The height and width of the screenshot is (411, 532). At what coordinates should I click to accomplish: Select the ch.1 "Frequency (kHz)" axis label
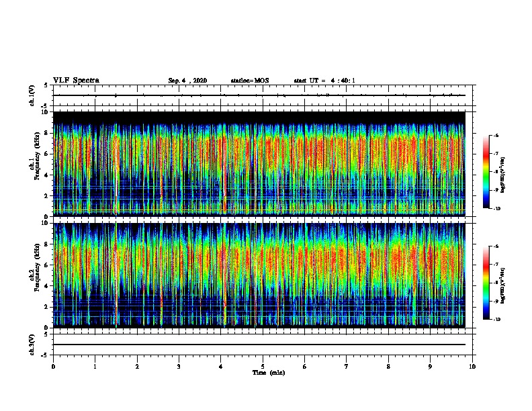coord(37,156)
